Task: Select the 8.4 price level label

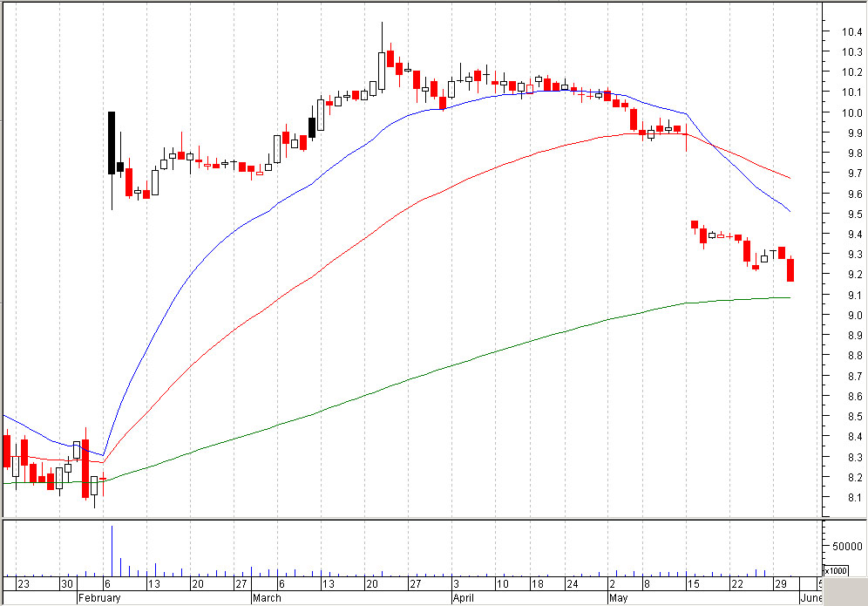Action: [x=855, y=437]
